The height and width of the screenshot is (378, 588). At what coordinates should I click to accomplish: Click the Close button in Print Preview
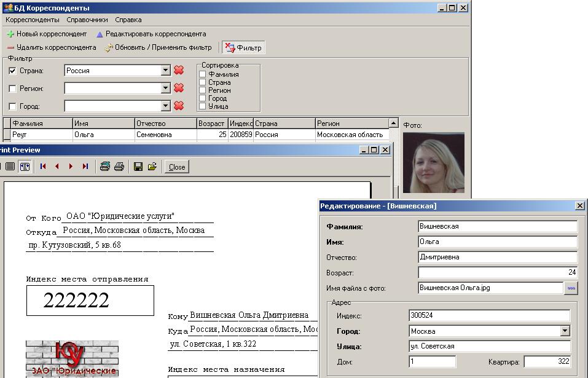coord(177,167)
